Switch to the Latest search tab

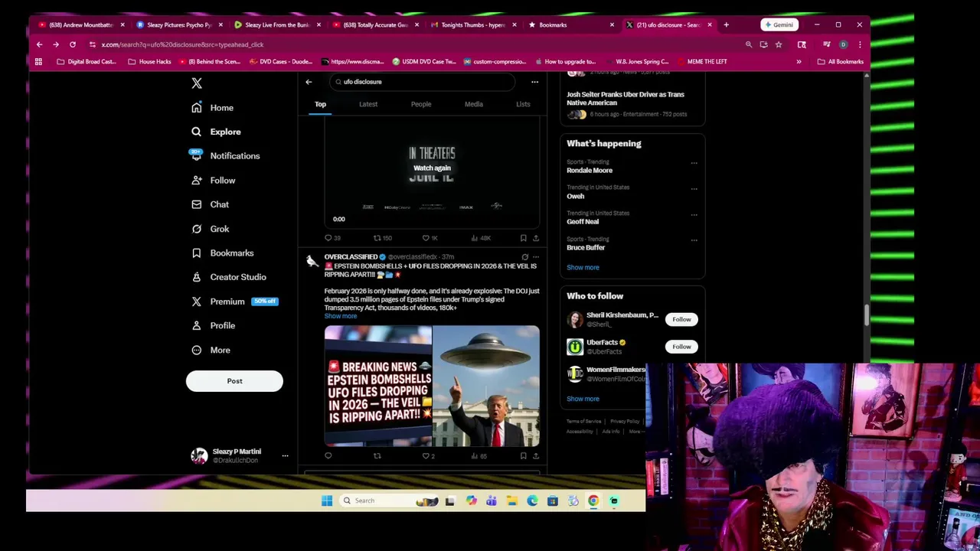pyautogui.click(x=368, y=104)
